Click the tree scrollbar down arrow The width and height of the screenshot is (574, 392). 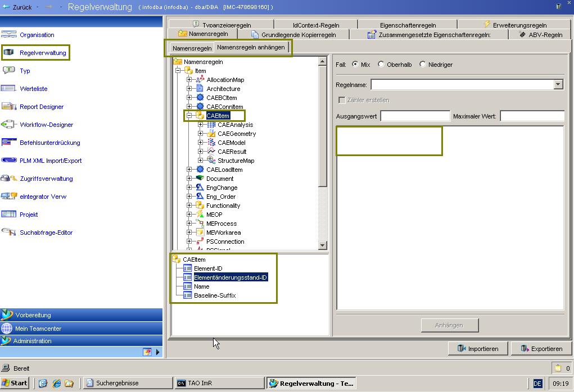[323, 245]
